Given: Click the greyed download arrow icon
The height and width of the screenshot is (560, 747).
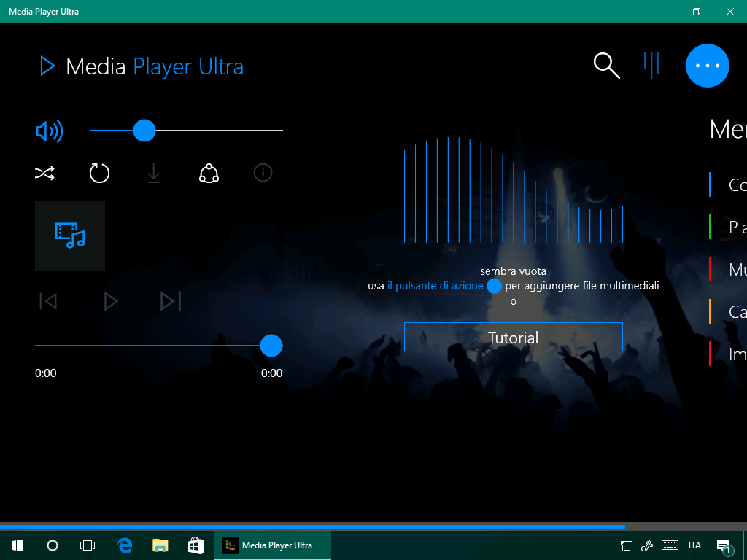Looking at the screenshot, I should pyautogui.click(x=153, y=173).
